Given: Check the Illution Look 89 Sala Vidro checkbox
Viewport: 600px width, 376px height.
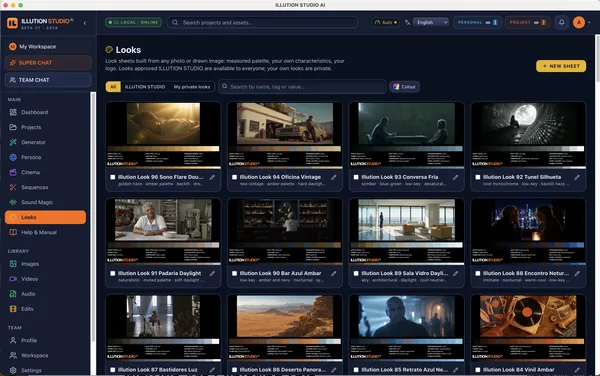Looking at the screenshot, I should click(356, 273).
